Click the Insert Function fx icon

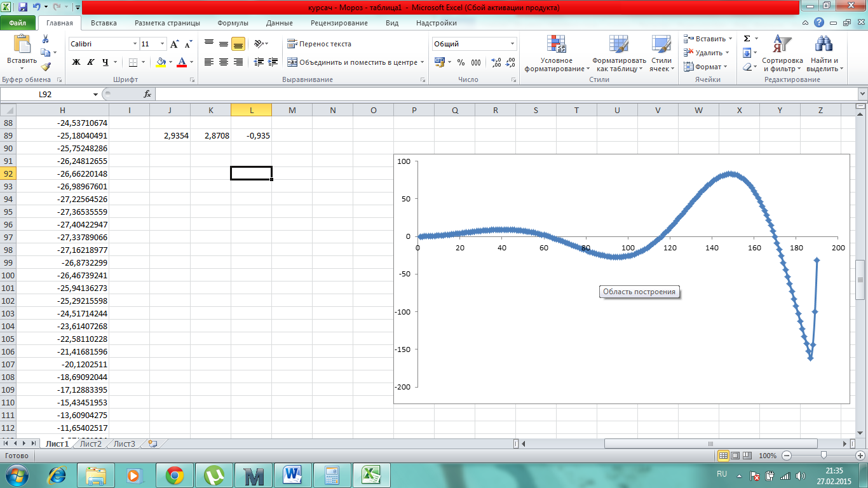[x=147, y=94]
